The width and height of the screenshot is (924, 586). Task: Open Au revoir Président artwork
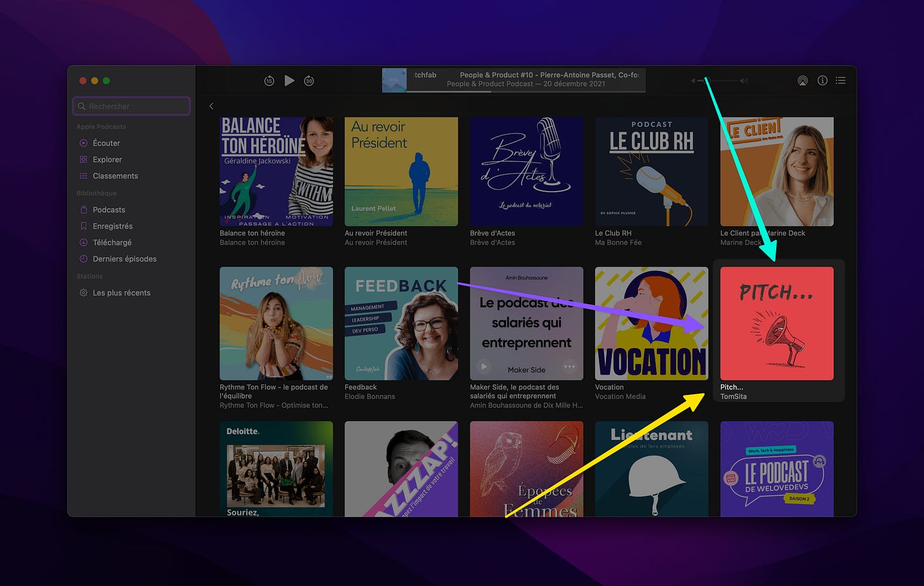(401, 171)
